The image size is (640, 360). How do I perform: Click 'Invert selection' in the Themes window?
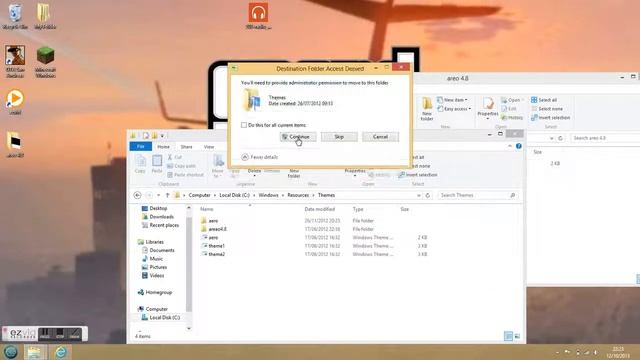coord(418,175)
